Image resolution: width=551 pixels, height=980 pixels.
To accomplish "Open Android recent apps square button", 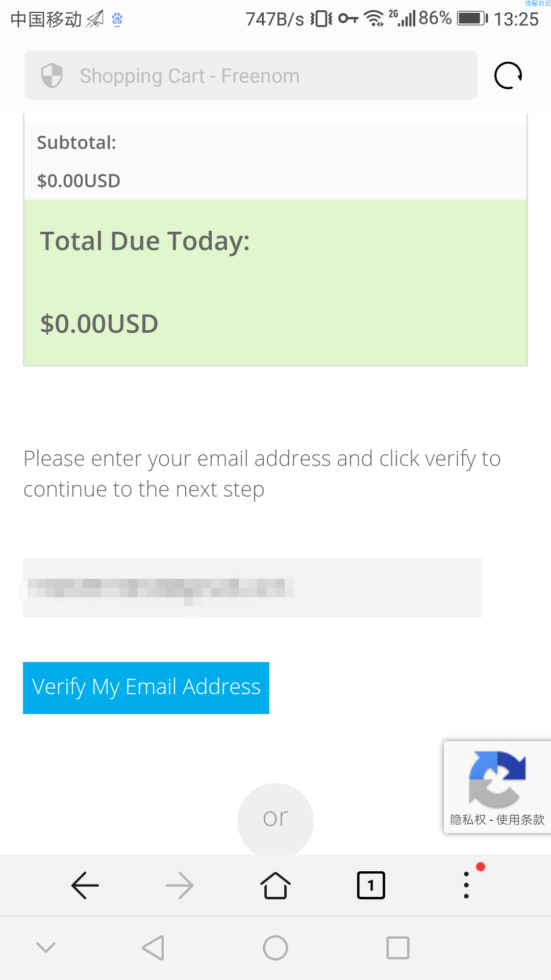I will click(x=398, y=948).
